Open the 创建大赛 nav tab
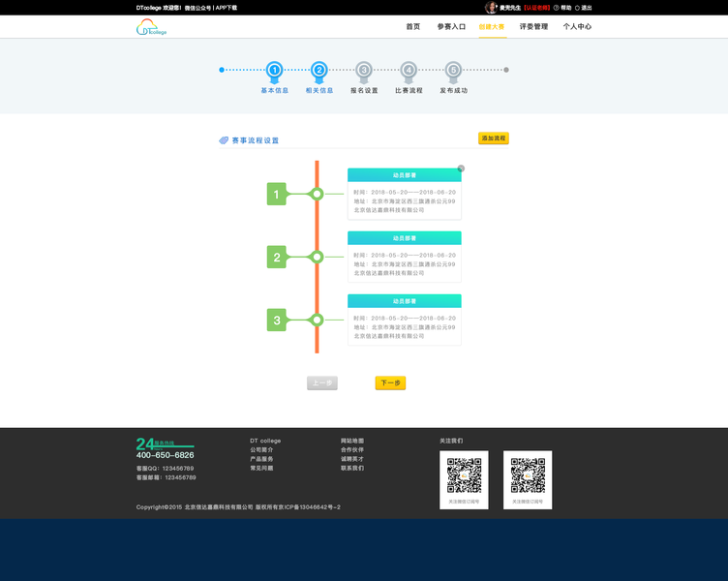This screenshot has width=728, height=581. 492,27
